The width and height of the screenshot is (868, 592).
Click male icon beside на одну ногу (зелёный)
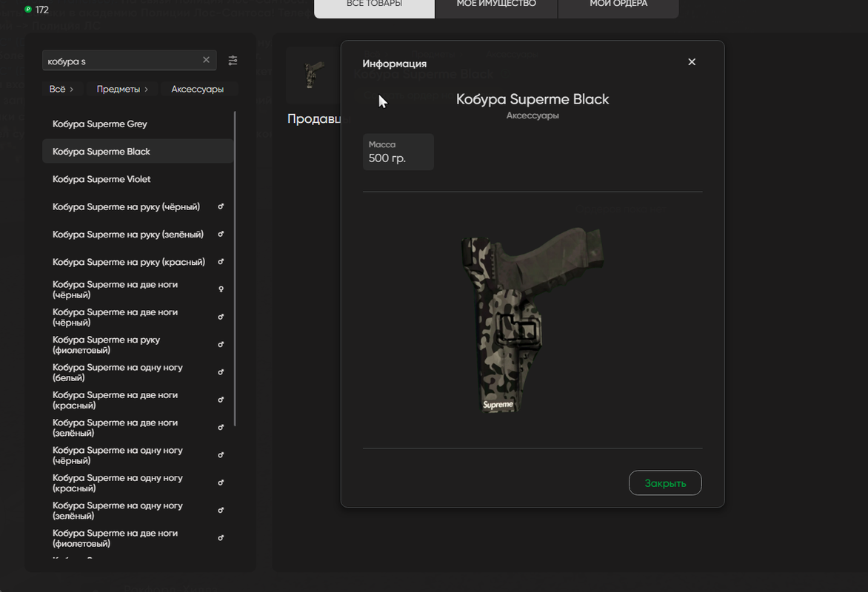coord(220,510)
